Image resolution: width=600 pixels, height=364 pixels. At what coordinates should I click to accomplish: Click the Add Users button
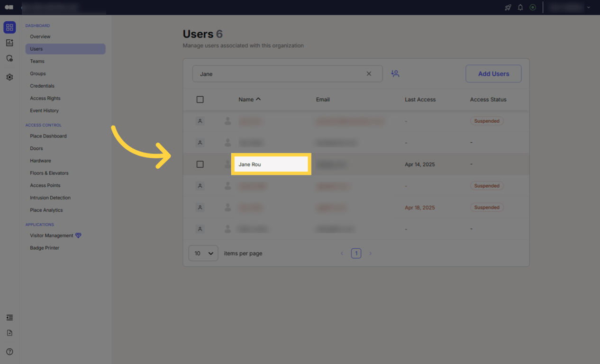point(493,73)
